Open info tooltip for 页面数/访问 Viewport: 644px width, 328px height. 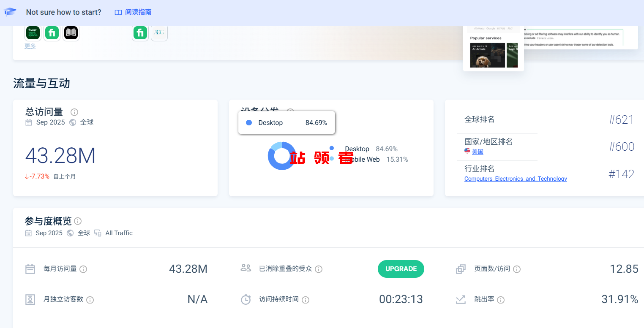click(x=517, y=269)
